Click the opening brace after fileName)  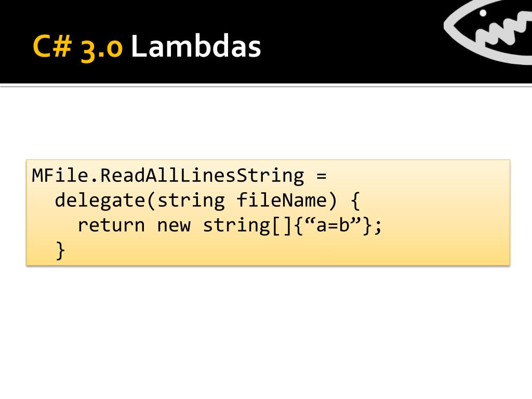(355, 201)
